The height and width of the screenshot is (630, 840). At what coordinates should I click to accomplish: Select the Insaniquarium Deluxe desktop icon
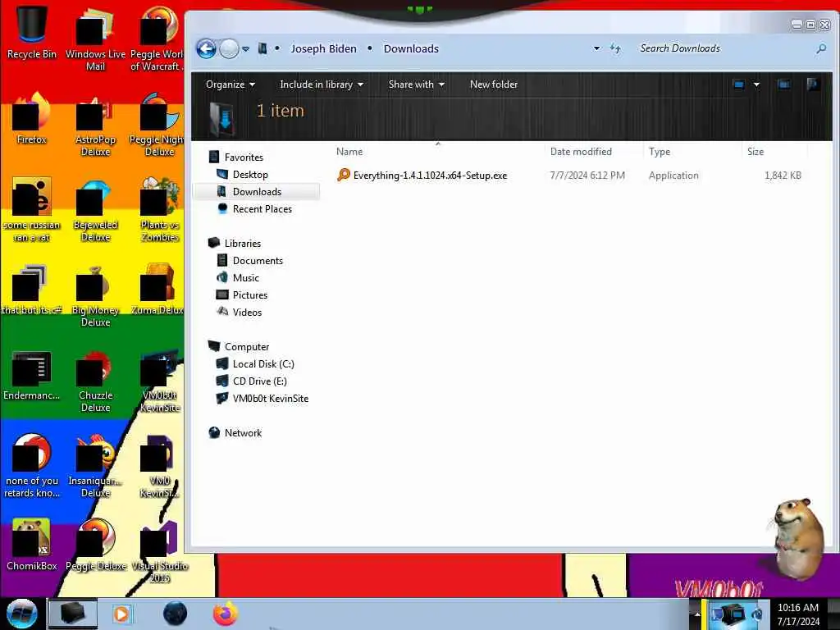[x=95, y=467]
